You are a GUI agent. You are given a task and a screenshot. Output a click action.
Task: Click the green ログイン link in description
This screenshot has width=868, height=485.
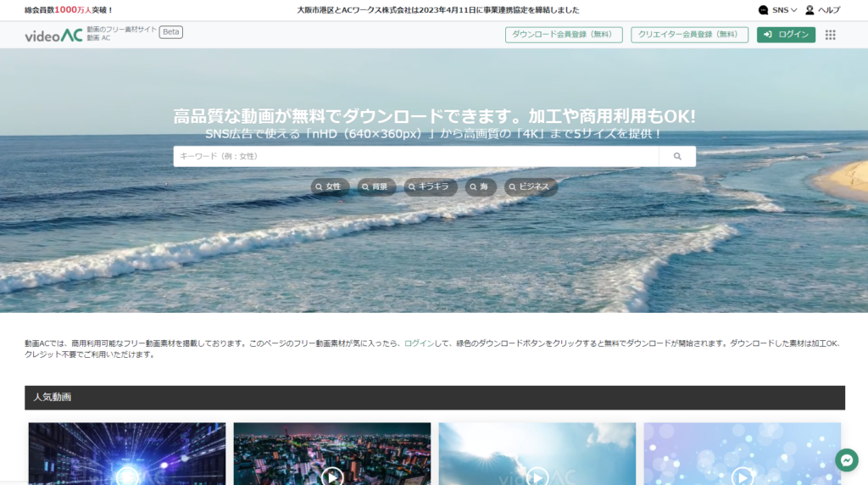click(419, 343)
